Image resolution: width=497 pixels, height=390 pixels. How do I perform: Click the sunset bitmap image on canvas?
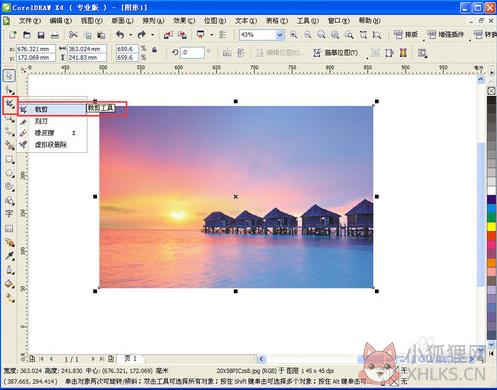(236, 197)
